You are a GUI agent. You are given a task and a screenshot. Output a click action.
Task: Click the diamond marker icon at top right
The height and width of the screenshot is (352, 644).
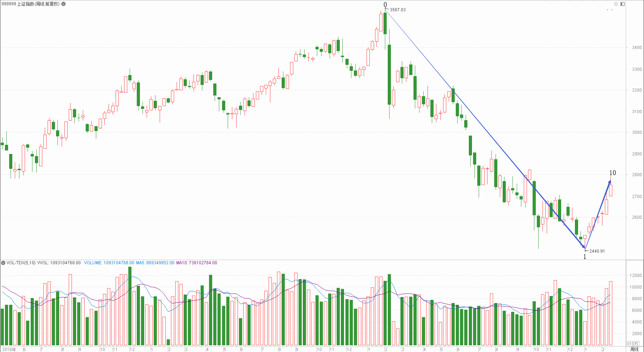coord(616,4)
